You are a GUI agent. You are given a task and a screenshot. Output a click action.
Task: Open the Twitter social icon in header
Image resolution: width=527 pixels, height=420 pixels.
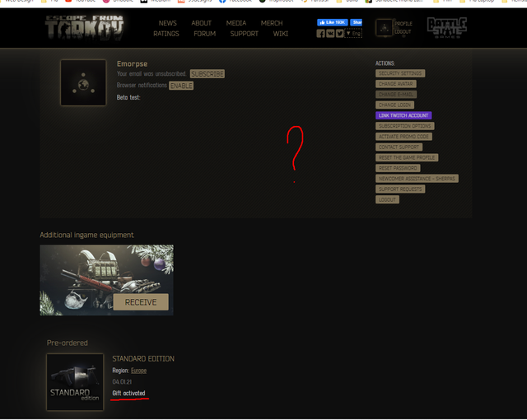(x=340, y=34)
